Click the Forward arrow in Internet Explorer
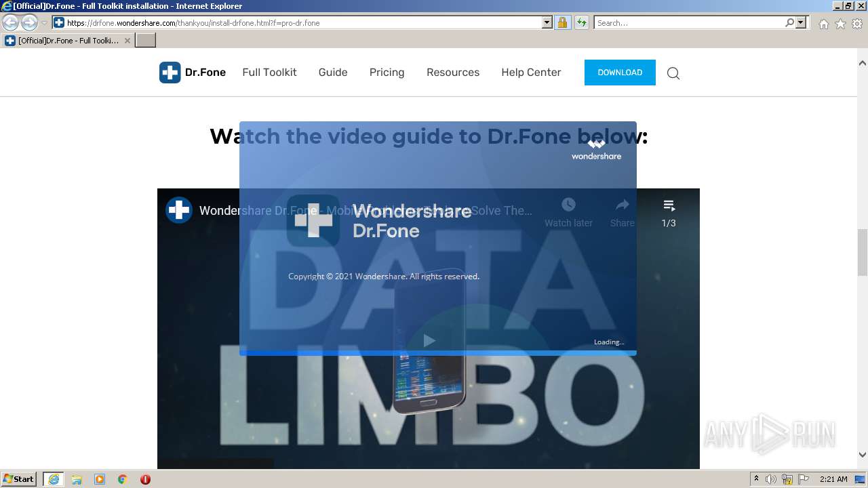The image size is (868, 488). pyautogui.click(x=29, y=22)
